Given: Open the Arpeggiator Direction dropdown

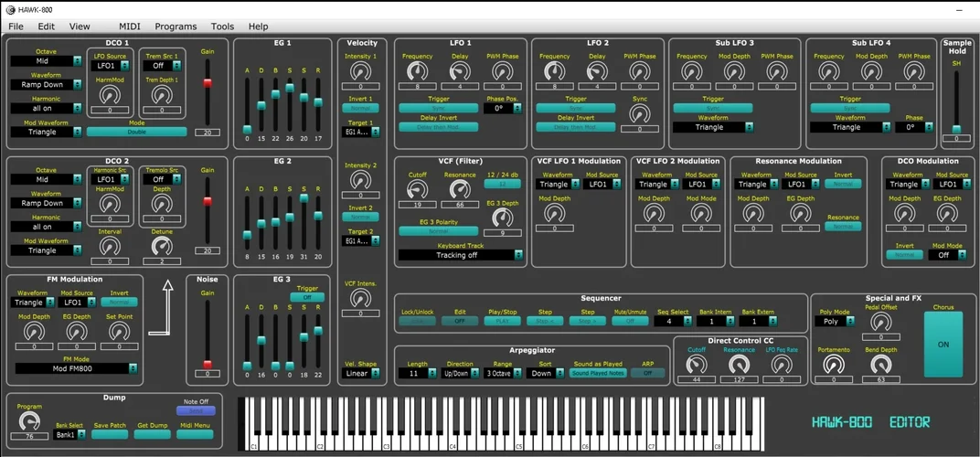Looking at the screenshot, I should coord(460,373).
